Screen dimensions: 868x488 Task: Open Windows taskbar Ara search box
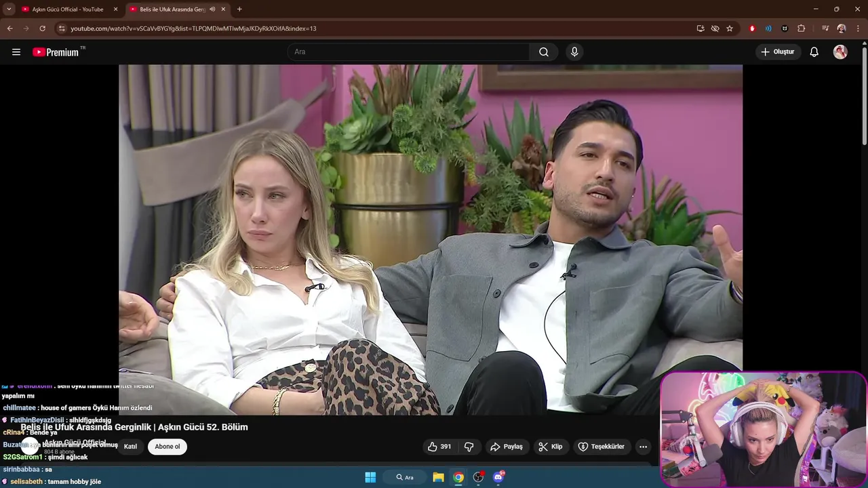click(405, 477)
